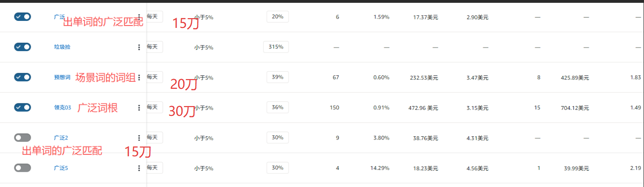Disable the 领克03 campaign toggle
The height and width of the screenshot is (187, 644).
[x=22, y=107]
